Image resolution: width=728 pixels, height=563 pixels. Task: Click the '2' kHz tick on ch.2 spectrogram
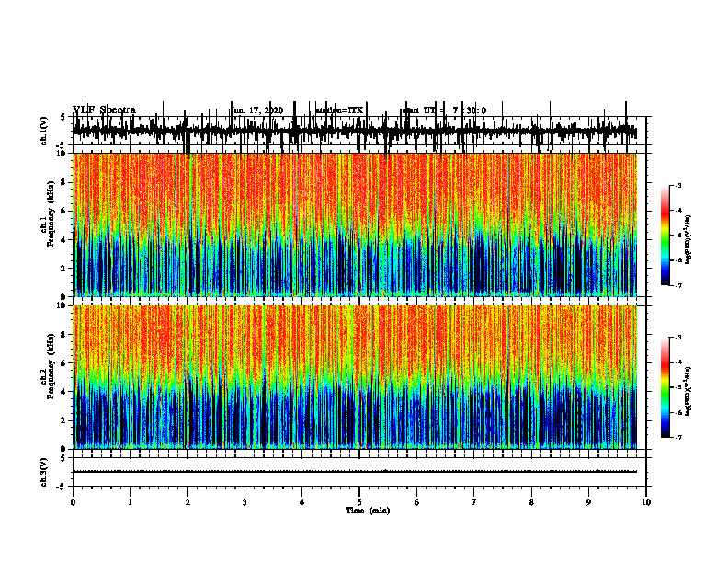point(64,420)
